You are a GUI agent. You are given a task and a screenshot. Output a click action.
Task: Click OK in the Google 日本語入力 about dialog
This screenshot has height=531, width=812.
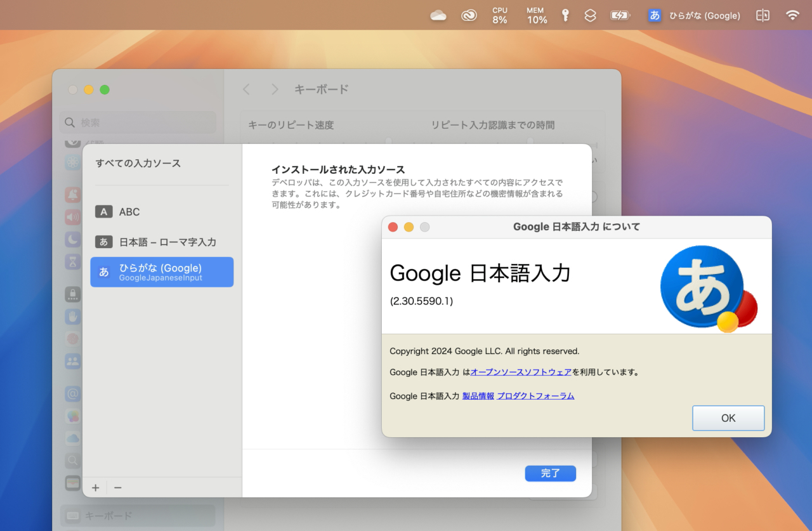click(728, 418)
